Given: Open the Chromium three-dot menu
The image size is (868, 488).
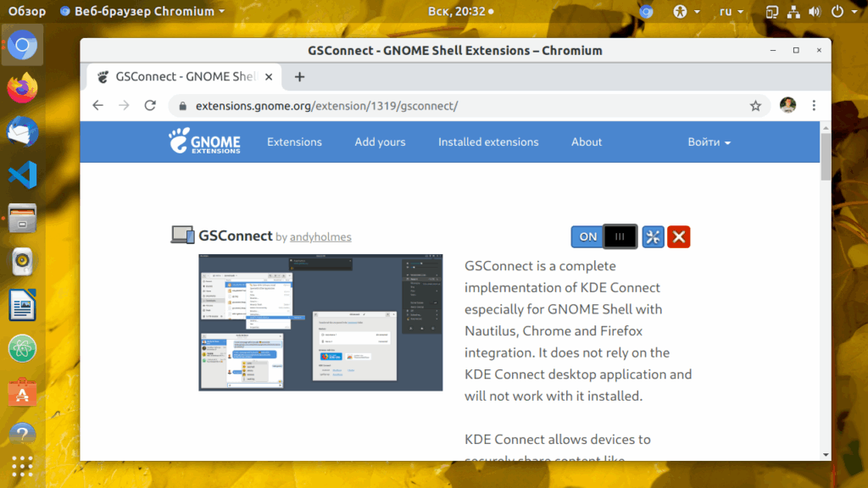Looking at the screenshot, I should click(814, 106).
